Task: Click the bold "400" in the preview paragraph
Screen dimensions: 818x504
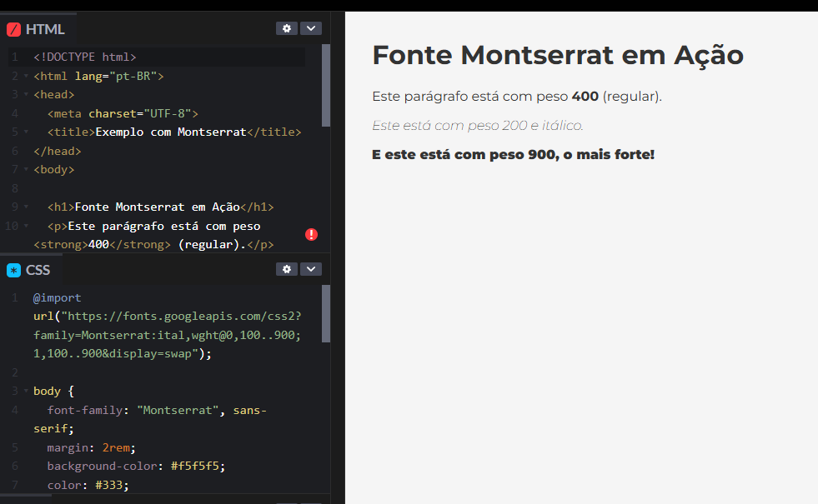Action: pyautogui.click(x=585, y=97)
